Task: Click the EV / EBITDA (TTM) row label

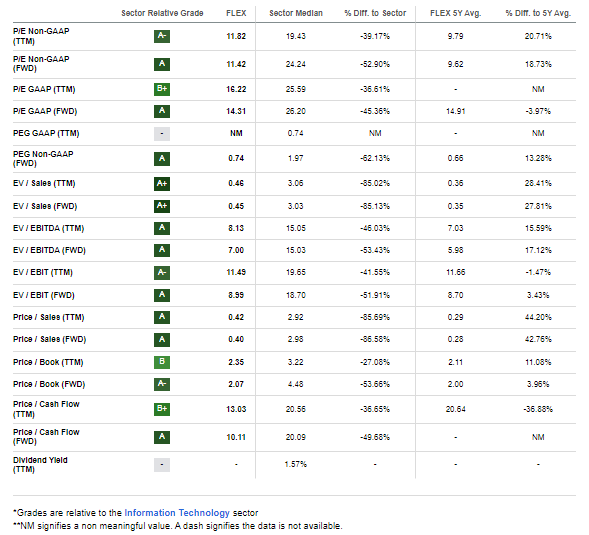Action: point(48,228)
